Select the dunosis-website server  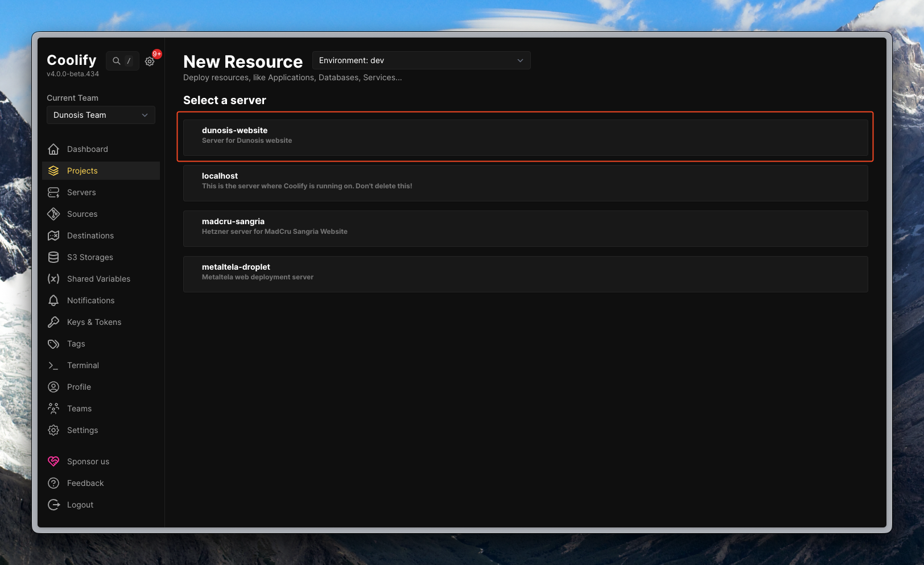[525, 137]
